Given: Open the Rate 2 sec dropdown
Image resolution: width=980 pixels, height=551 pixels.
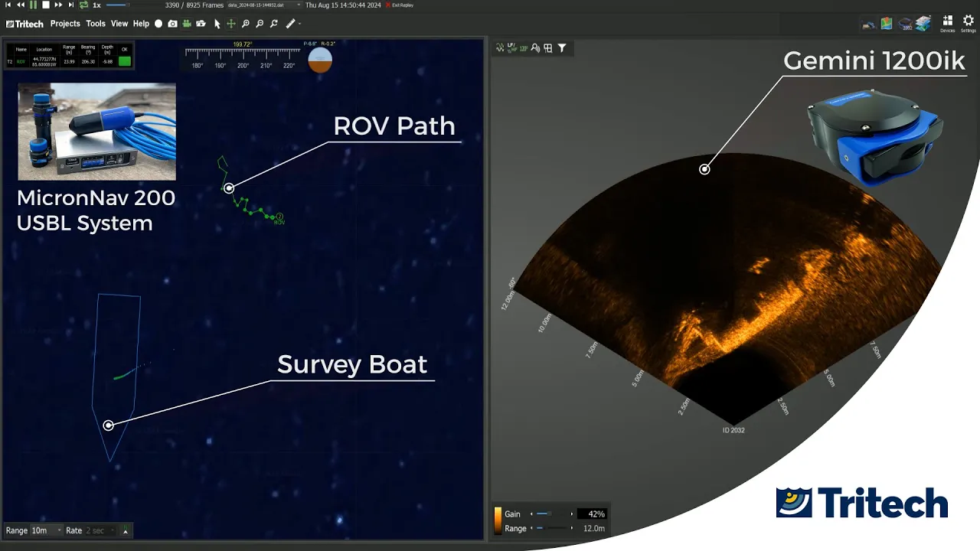Looking at the screenshot, I should point(101,530).
